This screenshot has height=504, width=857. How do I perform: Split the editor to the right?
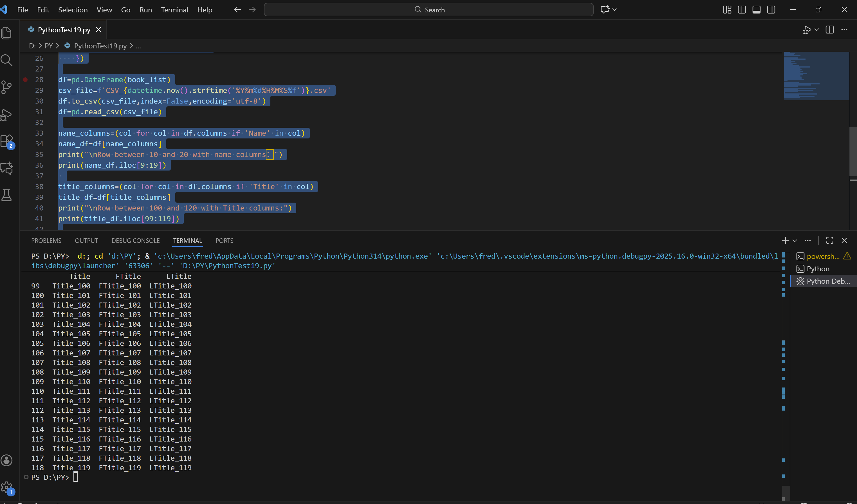tap(830, 30)
